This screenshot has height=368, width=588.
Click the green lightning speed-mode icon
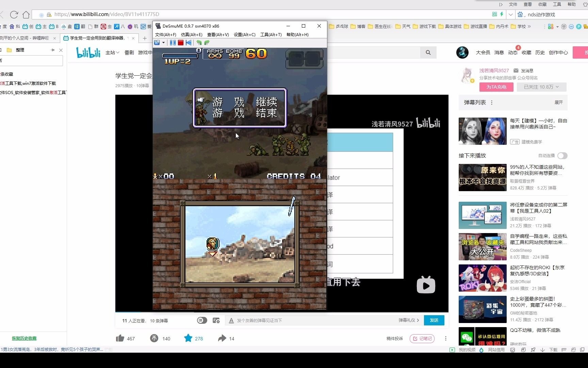502,14
